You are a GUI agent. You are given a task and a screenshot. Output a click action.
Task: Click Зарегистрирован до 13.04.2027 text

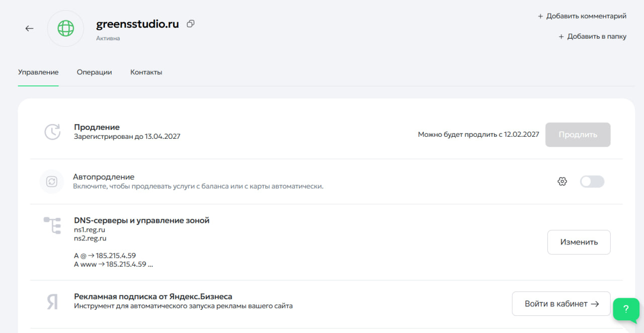pos(127,136)
